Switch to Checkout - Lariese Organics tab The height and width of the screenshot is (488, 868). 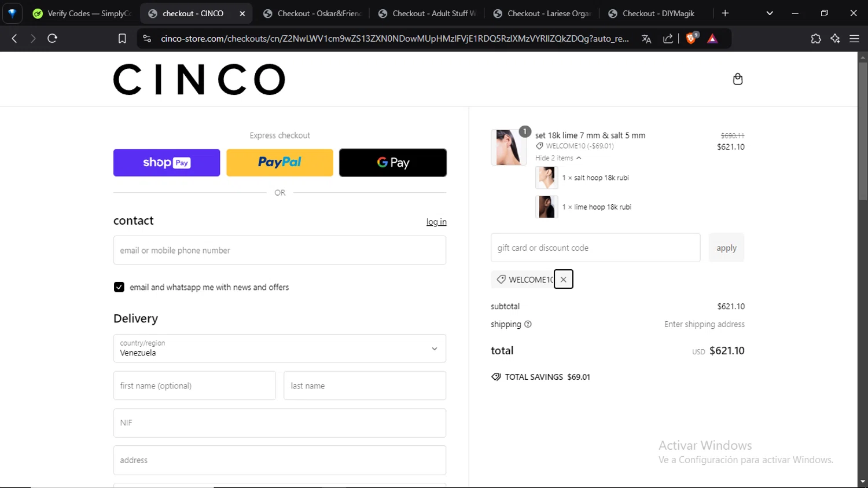pos(542,13)
